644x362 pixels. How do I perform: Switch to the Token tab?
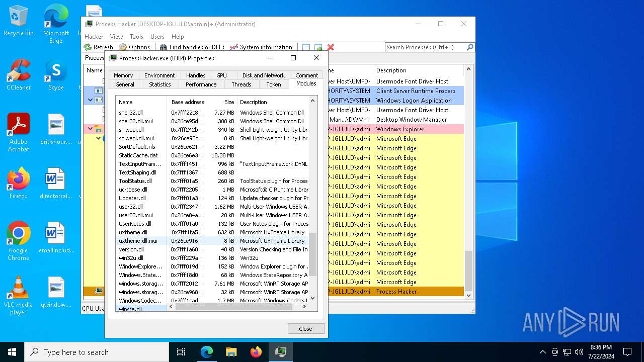pyautogui.click(x=274, y=84)
